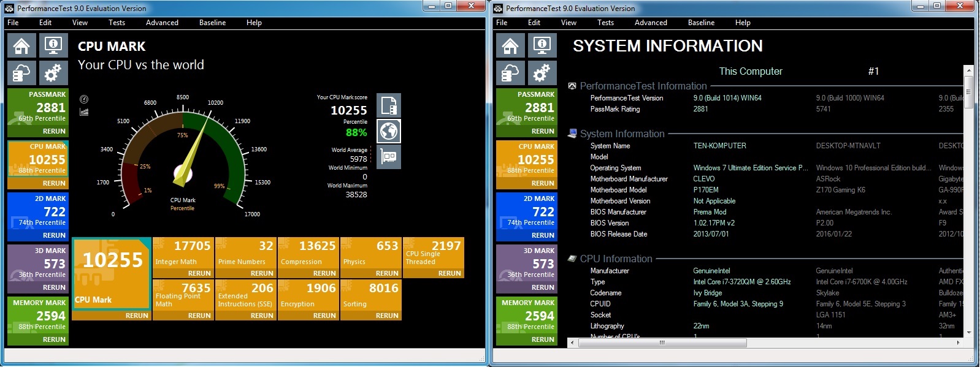Open settings gears icon in left window
The width and height of the screenshot is (980, 367).
coord(53,73)
